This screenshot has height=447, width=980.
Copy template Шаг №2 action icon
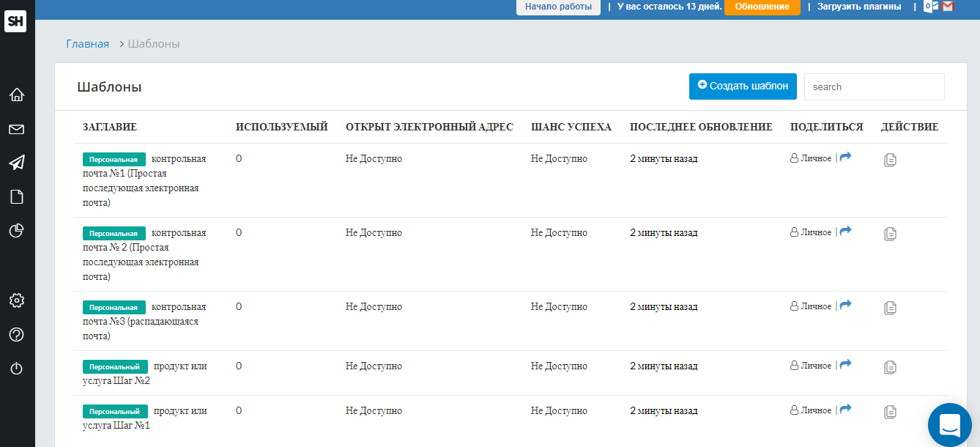pos(890,367)
